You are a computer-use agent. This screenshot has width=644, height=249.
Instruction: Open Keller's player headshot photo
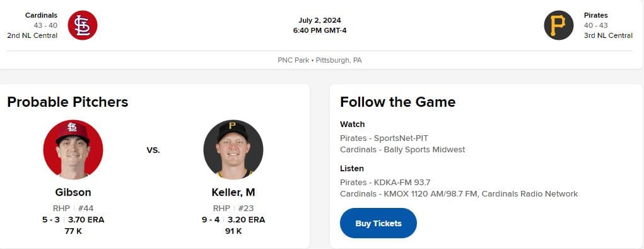pos(233,149)
